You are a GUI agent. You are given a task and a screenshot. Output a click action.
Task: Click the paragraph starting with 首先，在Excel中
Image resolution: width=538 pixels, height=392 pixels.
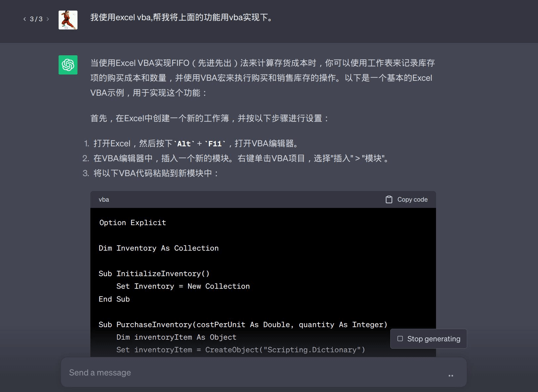(x=210, y=118)
